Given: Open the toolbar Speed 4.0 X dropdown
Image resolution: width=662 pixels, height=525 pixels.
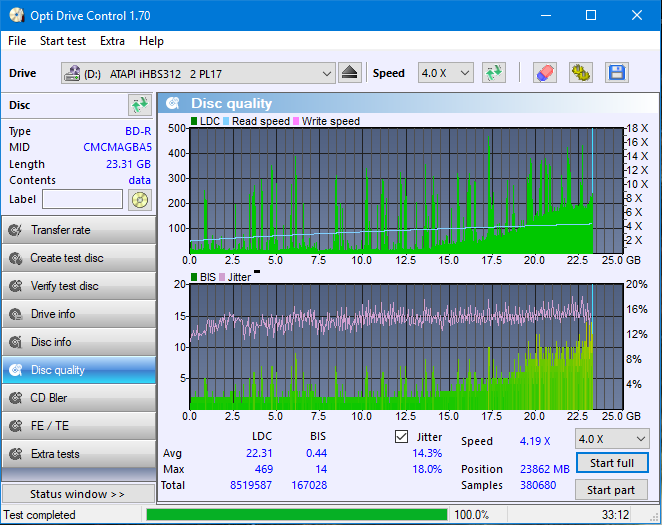Looking at the screenshot, I should 445,73.
